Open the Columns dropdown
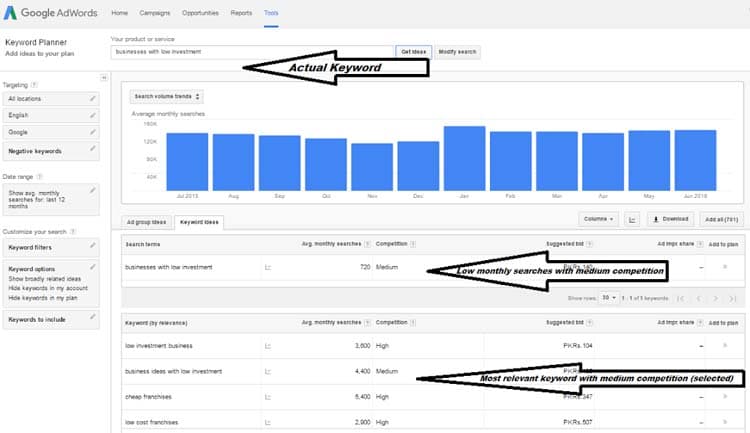This screenshot has height=433, width=750. click(598, 219)
